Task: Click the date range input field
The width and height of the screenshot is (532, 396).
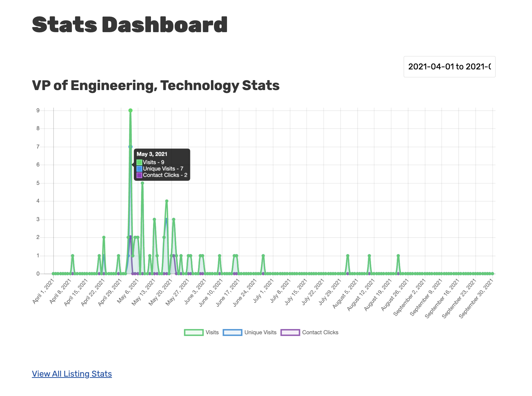Action: click(449, 67)
